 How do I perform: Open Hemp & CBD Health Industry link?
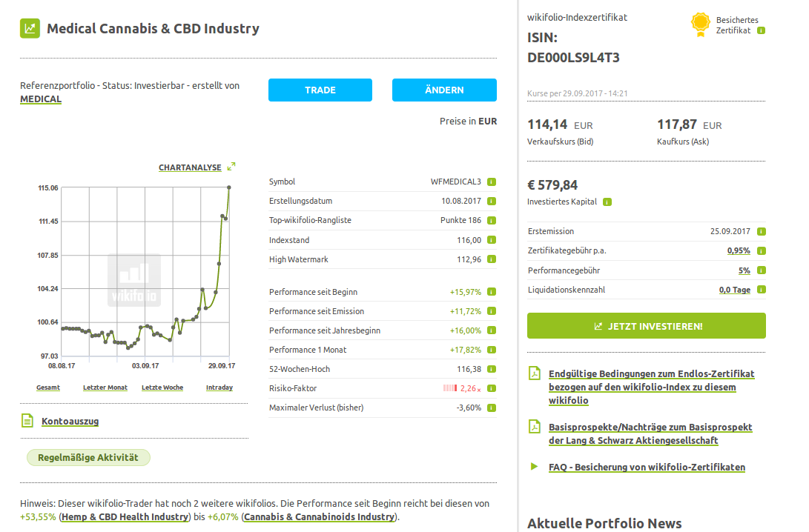coord(125,516)
